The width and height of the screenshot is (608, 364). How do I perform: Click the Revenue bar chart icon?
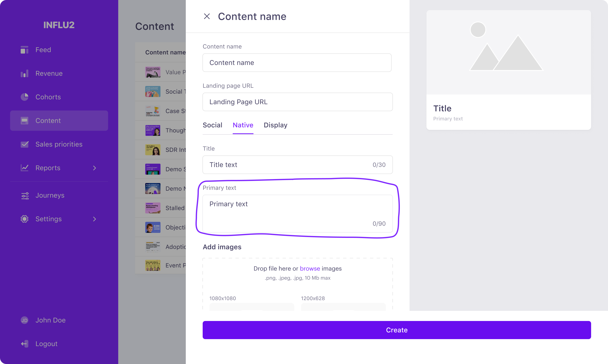coord(24,73)
